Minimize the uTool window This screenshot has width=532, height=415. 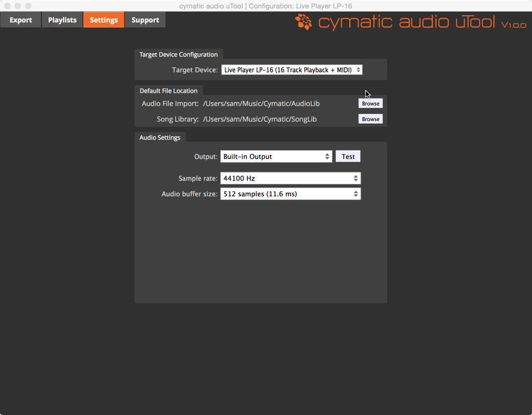tap(18, 6)
